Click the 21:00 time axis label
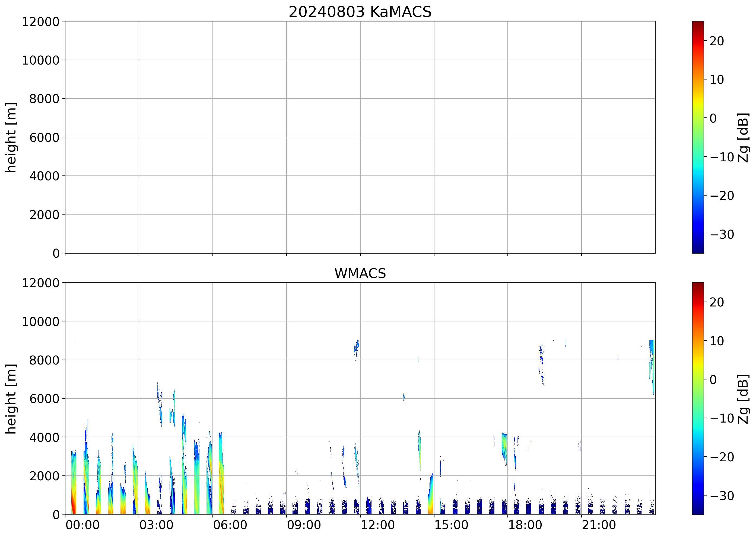Image resolution: width=756 pixels, height=537 pixels. point(599,525)
